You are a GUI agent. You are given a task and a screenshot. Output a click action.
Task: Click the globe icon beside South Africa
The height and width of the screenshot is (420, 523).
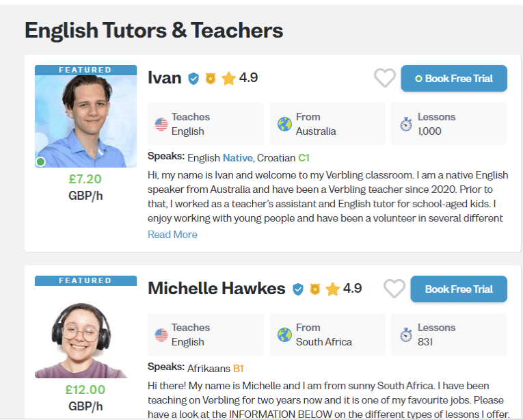(284, 335)
